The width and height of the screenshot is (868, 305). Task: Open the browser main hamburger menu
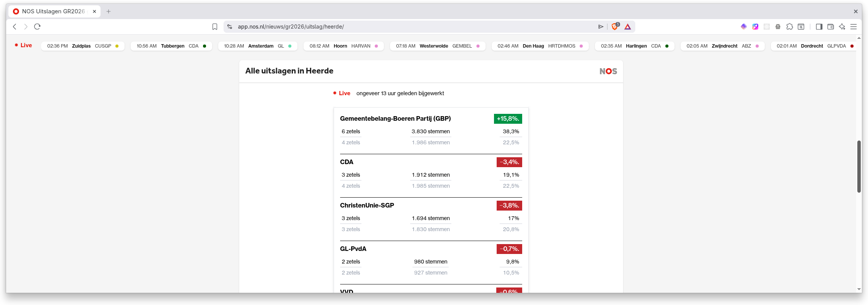tap(854, 27)
